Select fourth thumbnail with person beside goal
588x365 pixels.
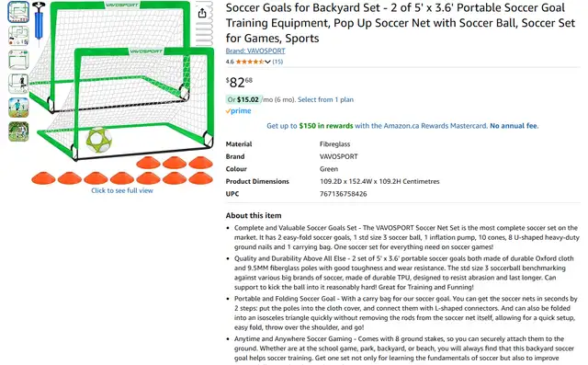pos(18,84)
